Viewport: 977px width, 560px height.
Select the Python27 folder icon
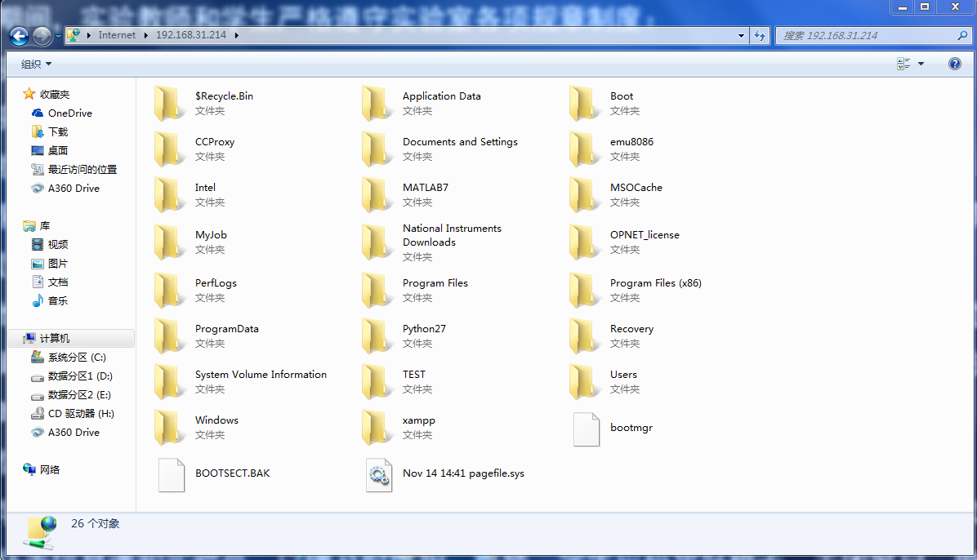[x=377, y=336]
